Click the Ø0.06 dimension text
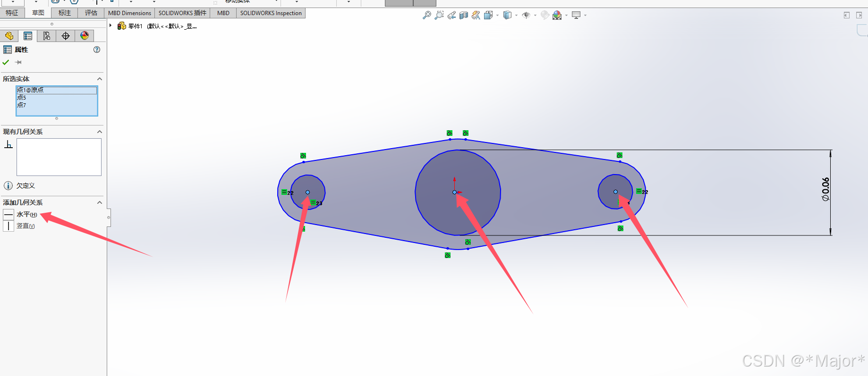 825,189
